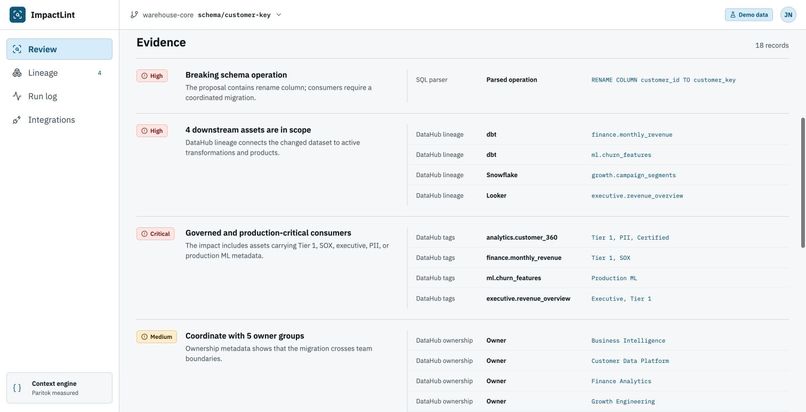Viewport: 806px width, 412px height.
Task: Click the Breaking schema operation title
Action: (x=236, y=75)
